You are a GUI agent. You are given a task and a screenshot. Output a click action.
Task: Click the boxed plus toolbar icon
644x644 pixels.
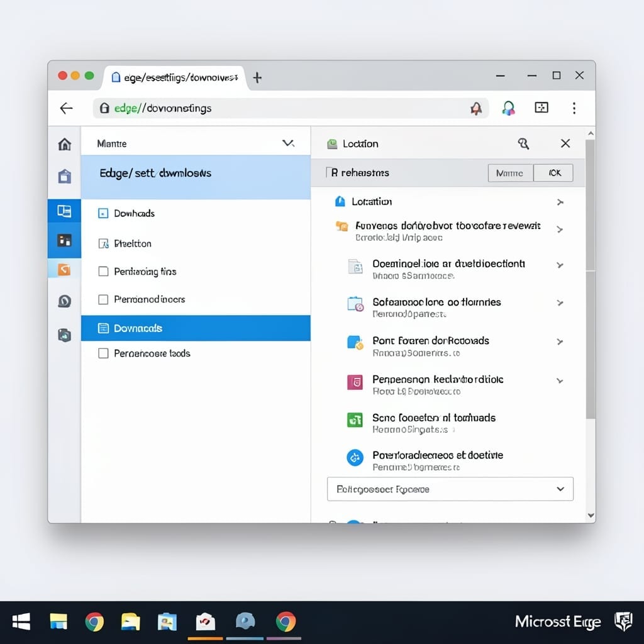point(541,108)
